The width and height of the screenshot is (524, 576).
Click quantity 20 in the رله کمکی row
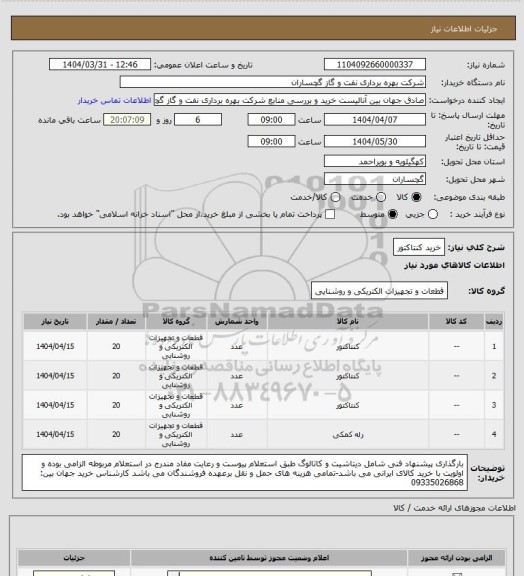[116, 435]
